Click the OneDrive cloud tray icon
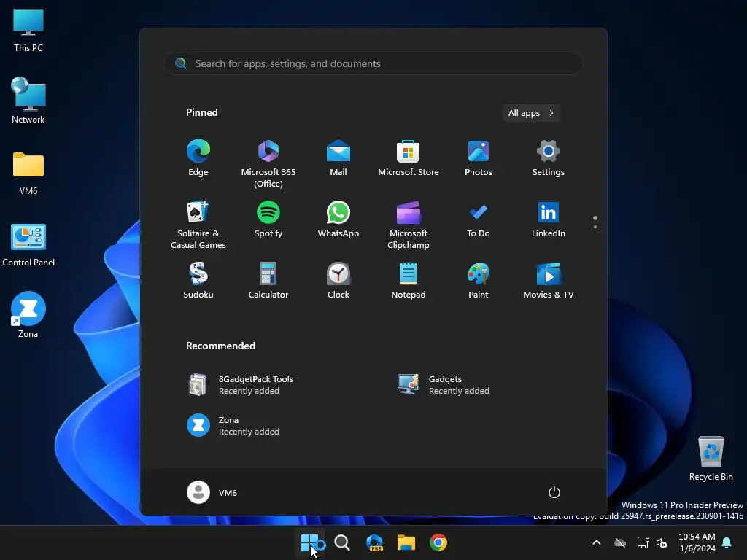 (620, 542)
